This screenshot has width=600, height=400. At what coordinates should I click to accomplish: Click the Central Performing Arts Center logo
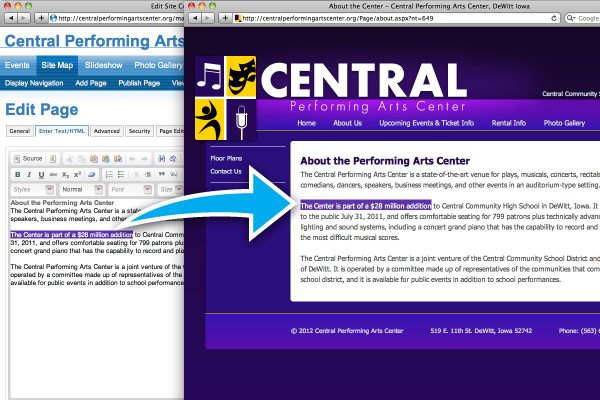[226, 98]
